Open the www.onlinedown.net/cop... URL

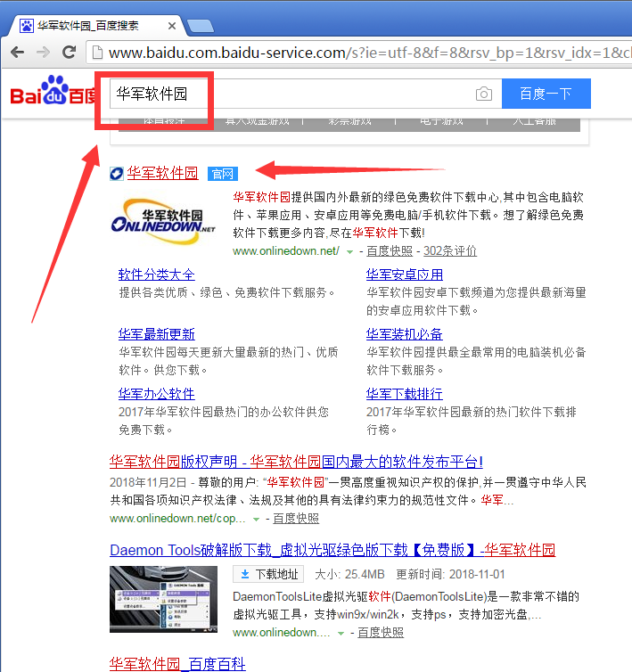point(177,519)
